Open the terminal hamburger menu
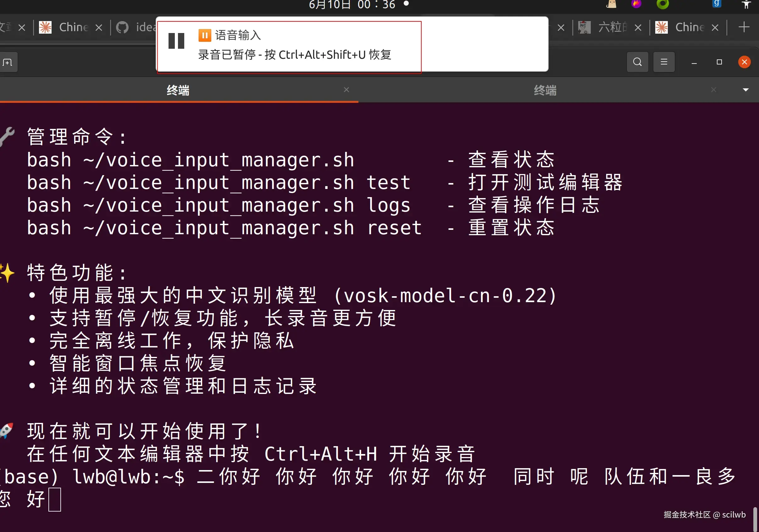 664,62
